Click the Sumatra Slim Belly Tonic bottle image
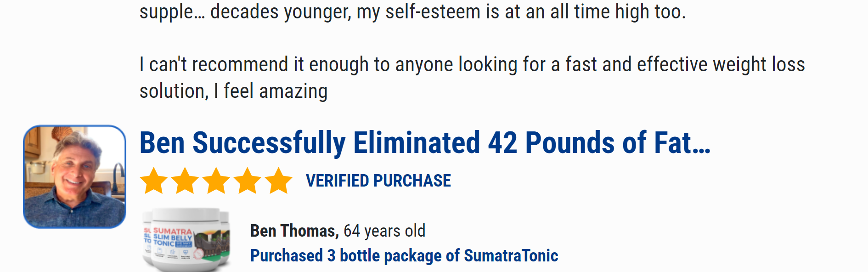Image resolution: width=868 pixels, height=272 pixels. click(x=186, y=240)
